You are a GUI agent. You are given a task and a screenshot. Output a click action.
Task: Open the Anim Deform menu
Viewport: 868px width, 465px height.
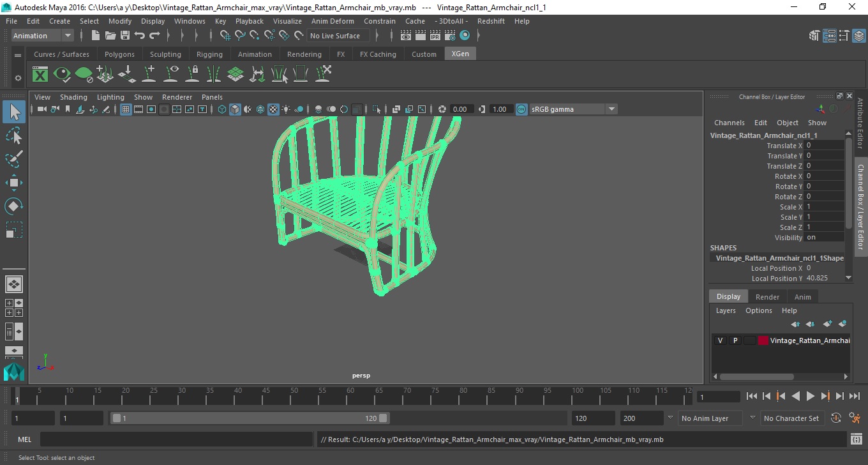coord(333,21)
